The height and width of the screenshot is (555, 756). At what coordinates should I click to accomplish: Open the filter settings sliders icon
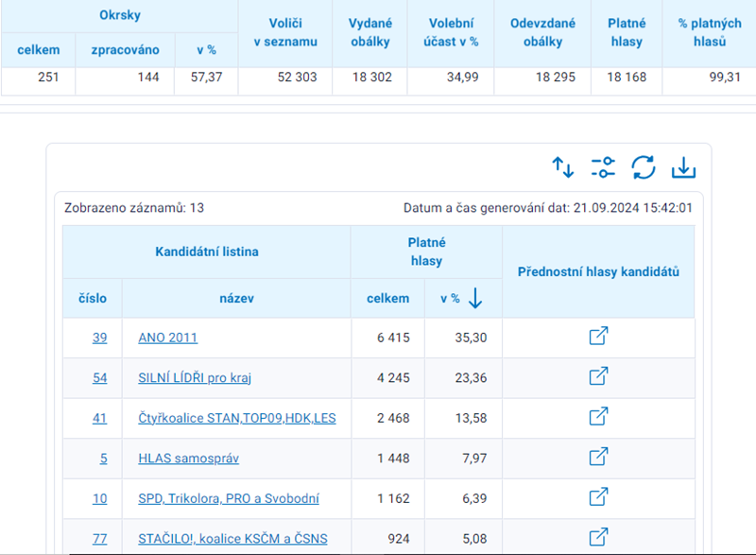click(603, 168)
